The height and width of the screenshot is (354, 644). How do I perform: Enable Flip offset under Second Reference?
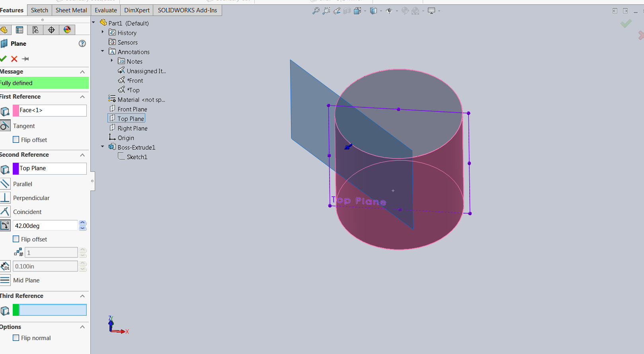coord(16,239)
